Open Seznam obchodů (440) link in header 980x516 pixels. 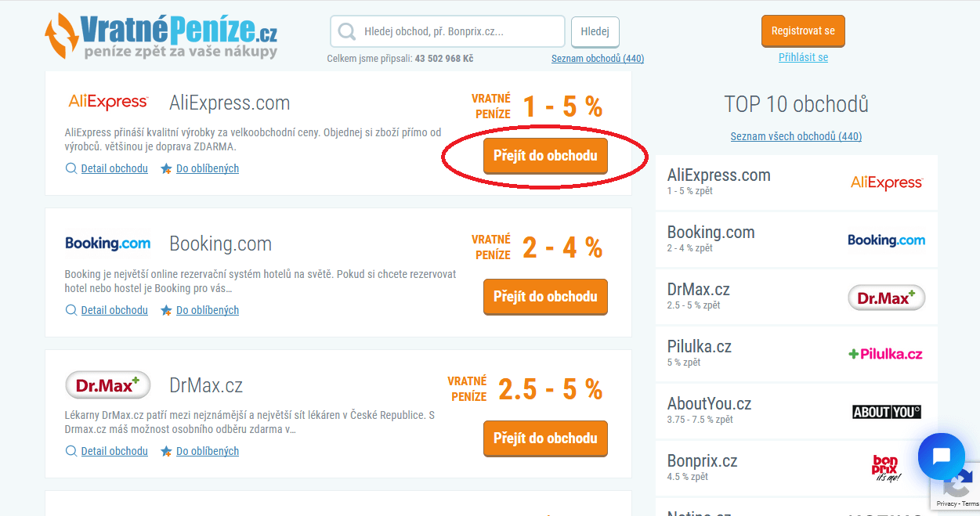(x=598, y=59)
